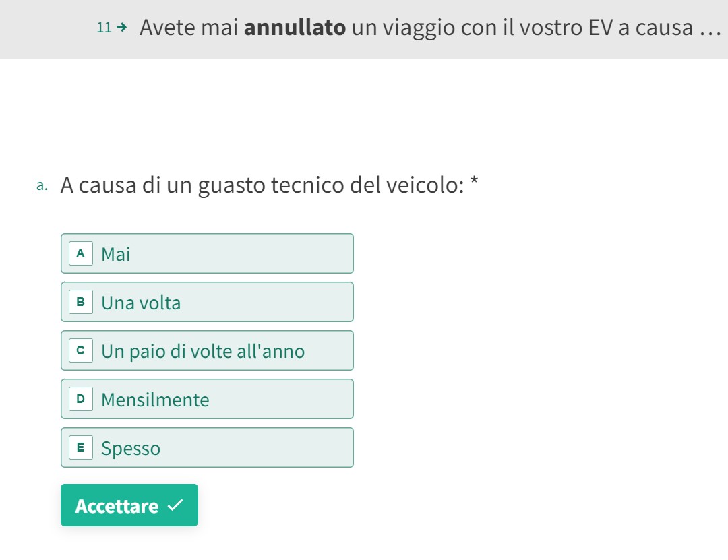Click the Accettare button
Image resolution: width=728 pixels, height=560 pixels.
129,505
